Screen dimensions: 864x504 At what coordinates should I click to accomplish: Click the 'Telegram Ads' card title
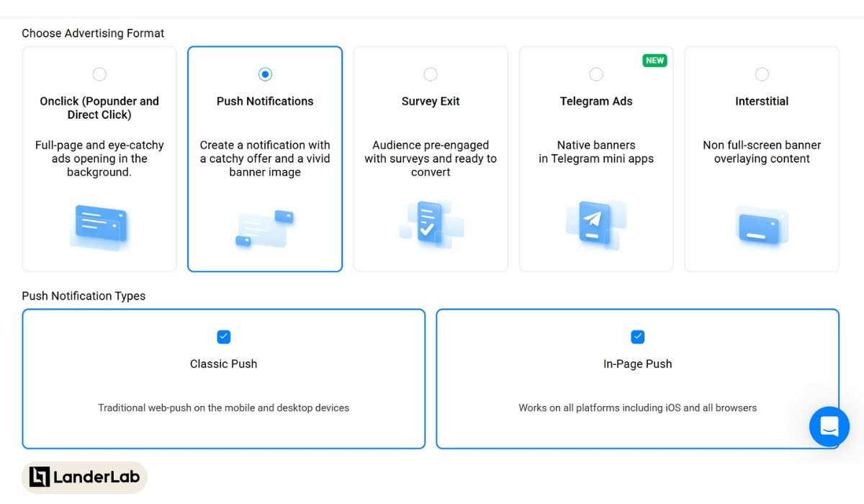(x=596, y=102)
